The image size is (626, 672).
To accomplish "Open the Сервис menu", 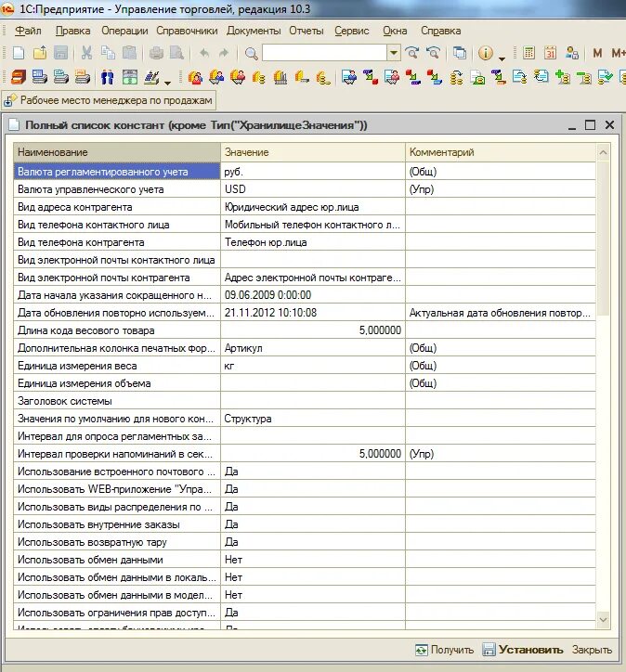I will click(352, 31).
